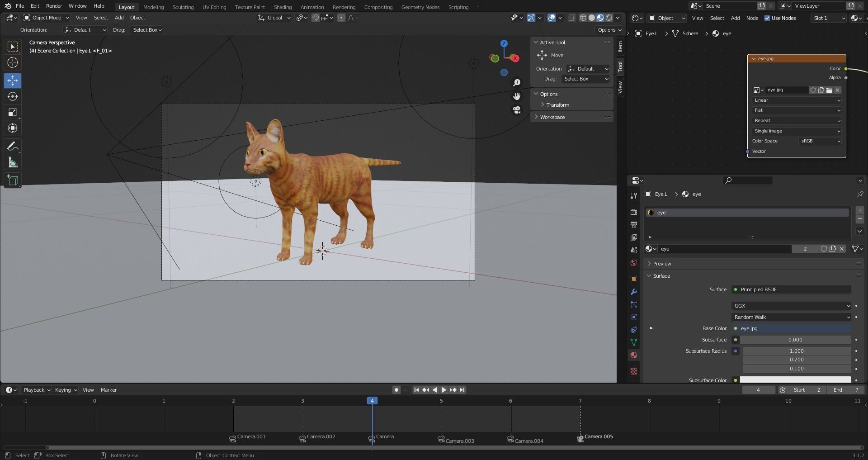Viewport: 868px width, 460px height.
Task: Open Object Mode dropdown
Action: (46, 18)
